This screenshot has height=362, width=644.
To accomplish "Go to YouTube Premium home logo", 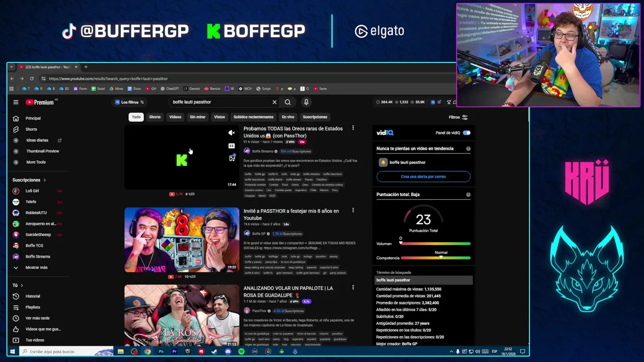I will [40, 102].
